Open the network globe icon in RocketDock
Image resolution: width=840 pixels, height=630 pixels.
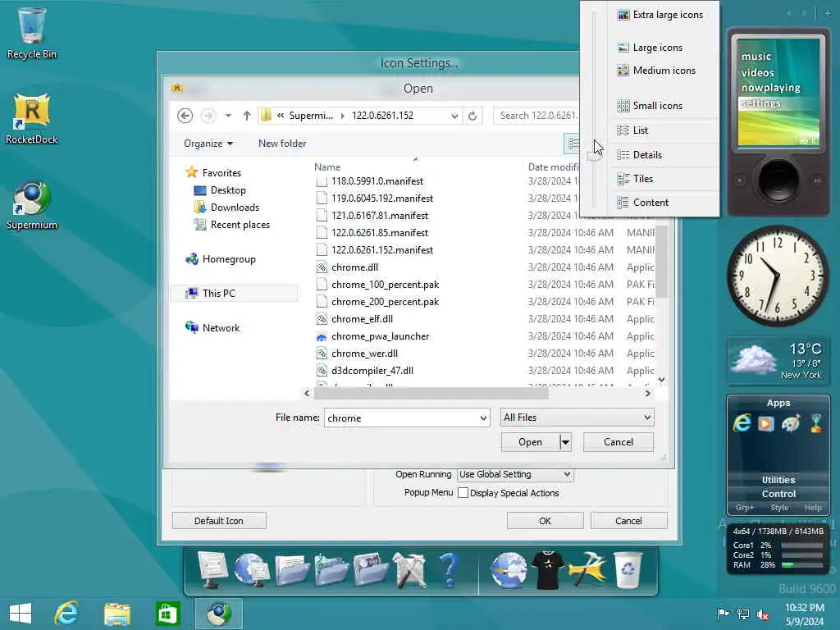[x=251, y=570]
